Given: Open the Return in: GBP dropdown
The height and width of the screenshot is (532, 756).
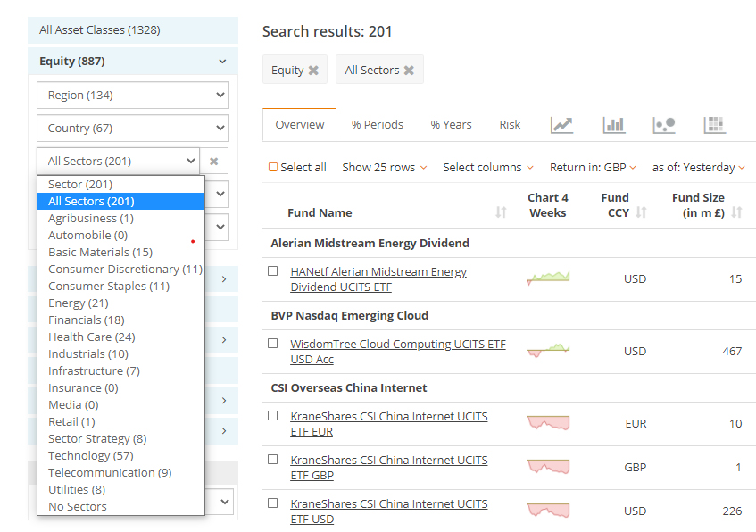Looking at the screenshot, I should pos(593,167).
